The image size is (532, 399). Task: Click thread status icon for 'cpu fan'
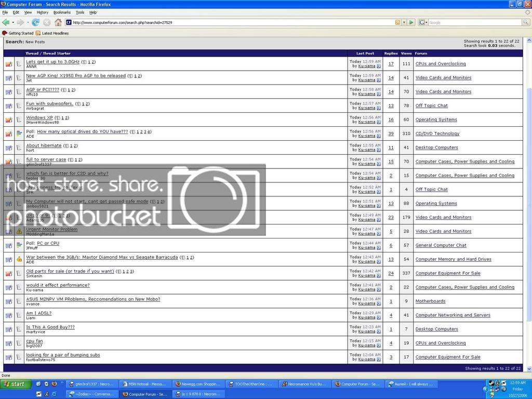9,343
